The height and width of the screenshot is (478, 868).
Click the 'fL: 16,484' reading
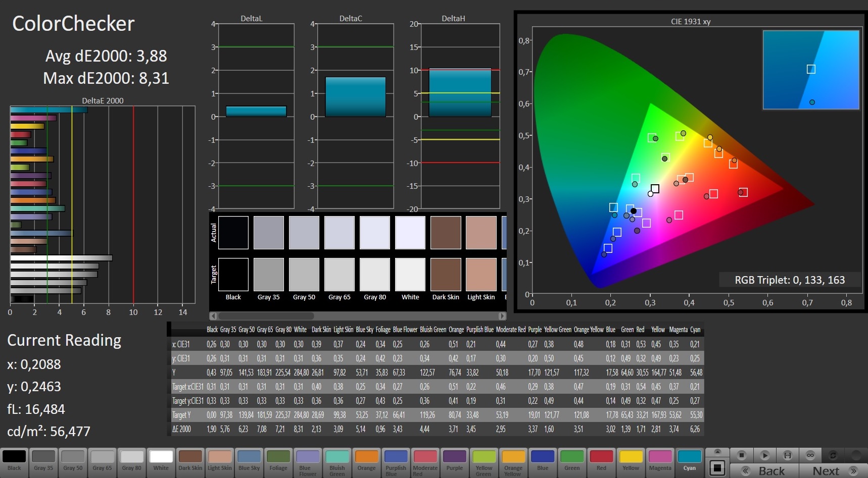[36, 409]
